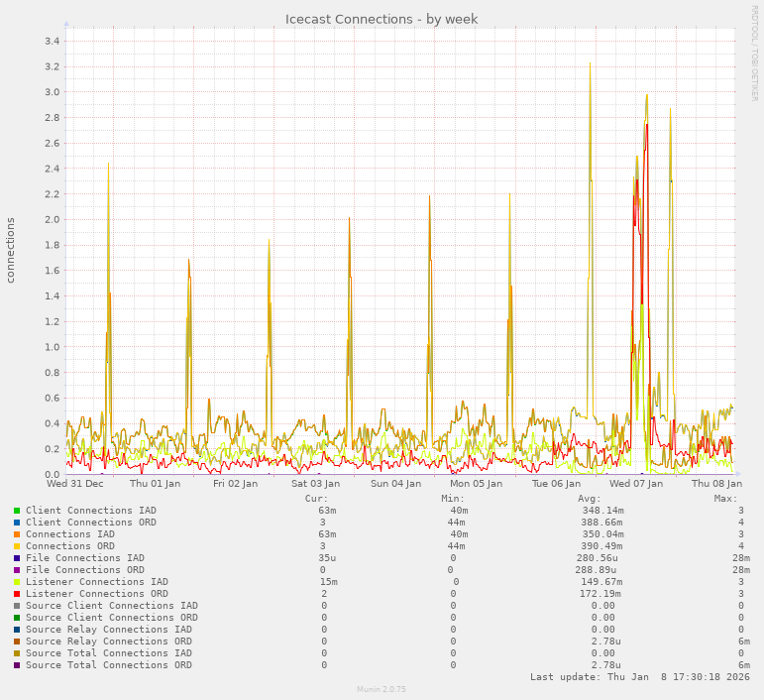Click the Wed 07 Jan axis label
Image resolution: width=764 pixels, height=700 pixels.
pyautogui.click(x=636, y=484)
